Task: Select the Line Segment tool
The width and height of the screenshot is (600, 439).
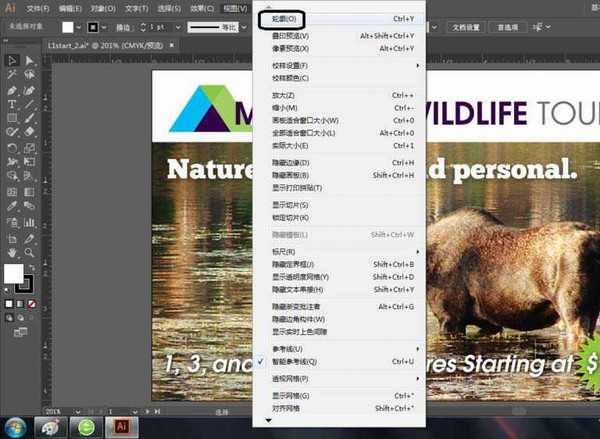Action: (x=29, y=104)
